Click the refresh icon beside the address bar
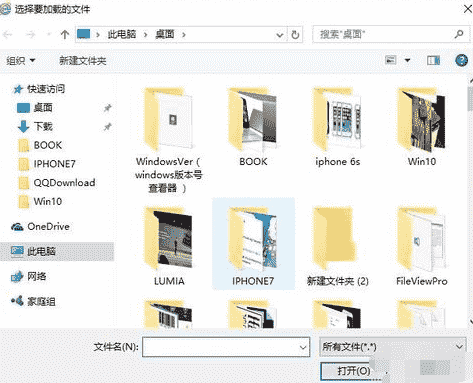The width and height of the screenshot is (473, 383). [x=295, y=35]
